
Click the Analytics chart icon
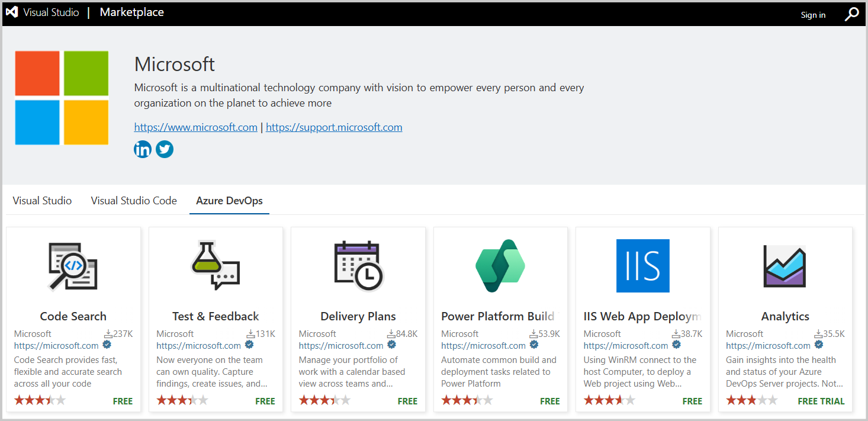pos(785,266)
